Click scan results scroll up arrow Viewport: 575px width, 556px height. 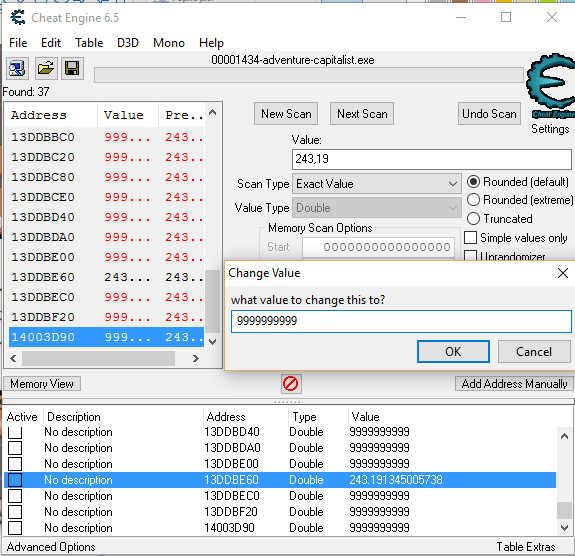pyautogui.click(x=212, y=112)
